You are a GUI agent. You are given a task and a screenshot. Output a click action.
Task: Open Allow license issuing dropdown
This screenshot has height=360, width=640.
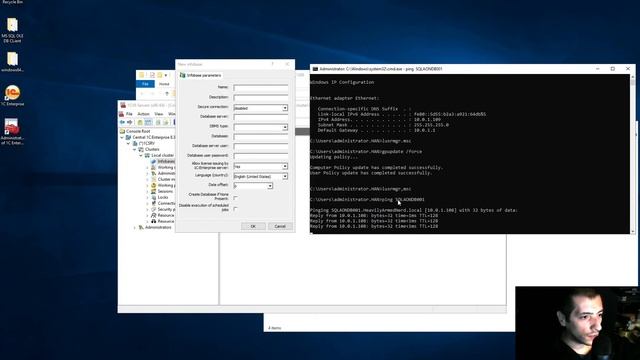pyautogui.click(x=285, y=167)
